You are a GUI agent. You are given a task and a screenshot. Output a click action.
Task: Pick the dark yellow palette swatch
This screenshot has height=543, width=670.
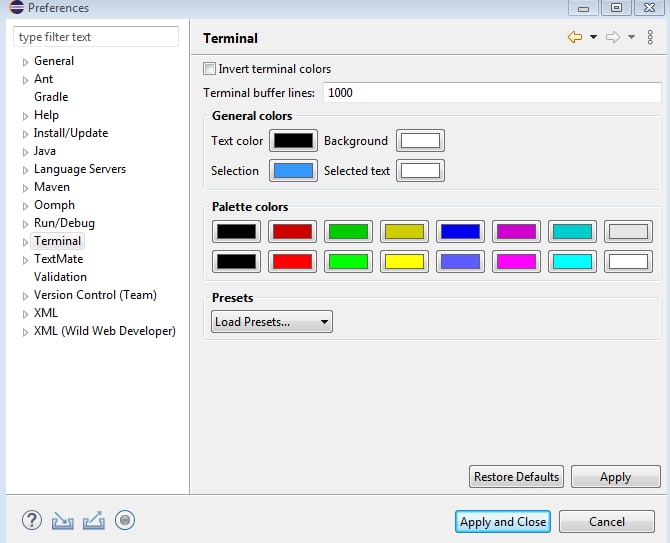tap(404, 232)
